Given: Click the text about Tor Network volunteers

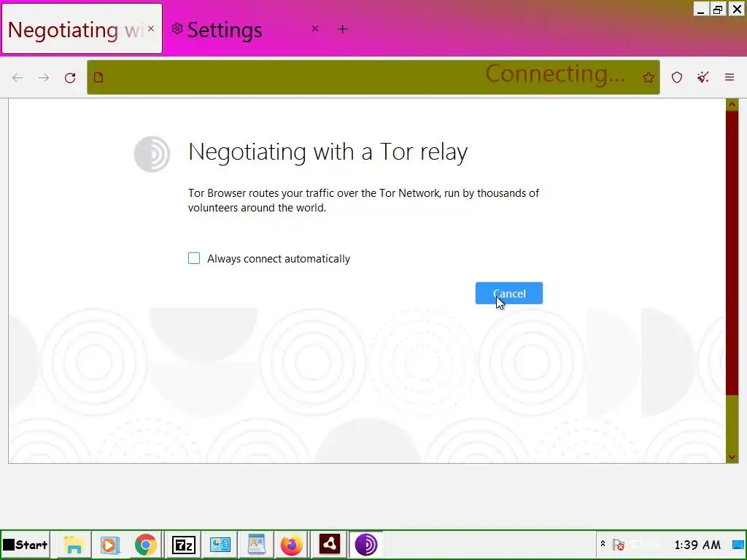Looking at the screenshot, I should pos(363,201).
